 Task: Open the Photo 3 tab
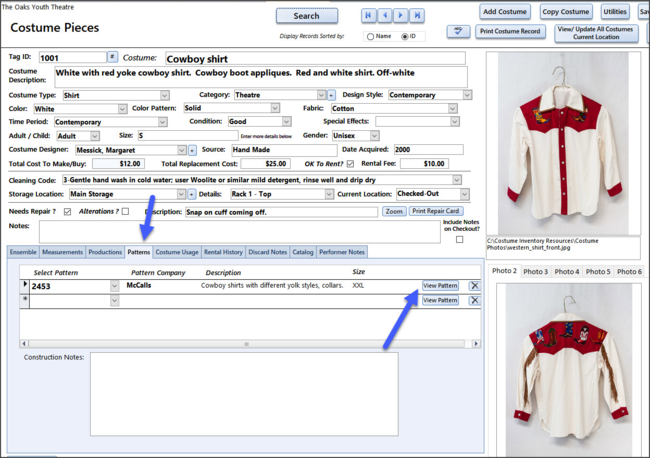tap(535, 272)
